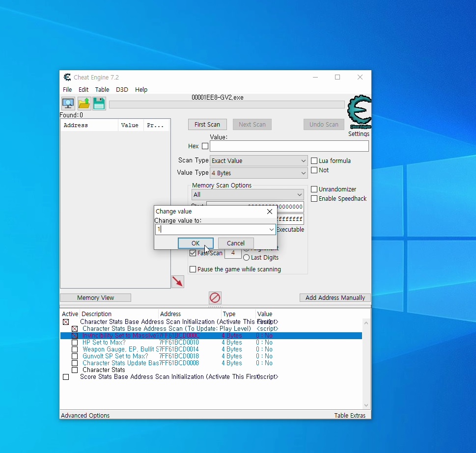Open the File menu
Screen dimensions: 476x453
(x=67, y=90)
